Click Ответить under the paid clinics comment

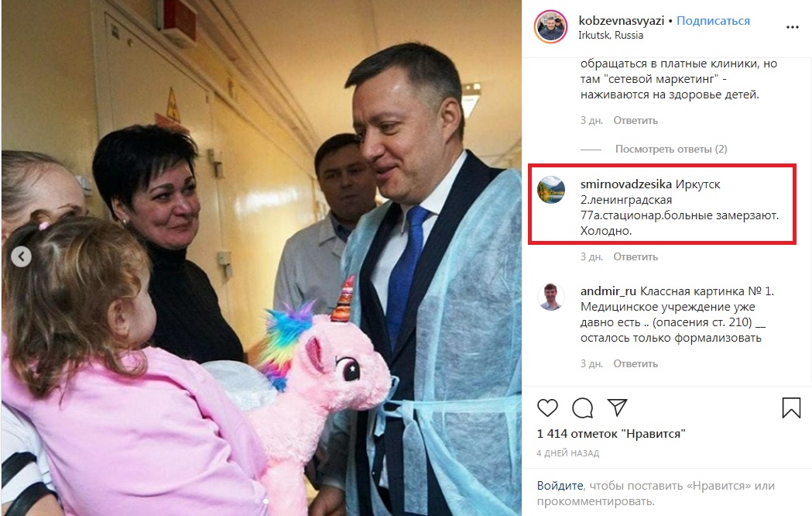(x=636, y=121)
